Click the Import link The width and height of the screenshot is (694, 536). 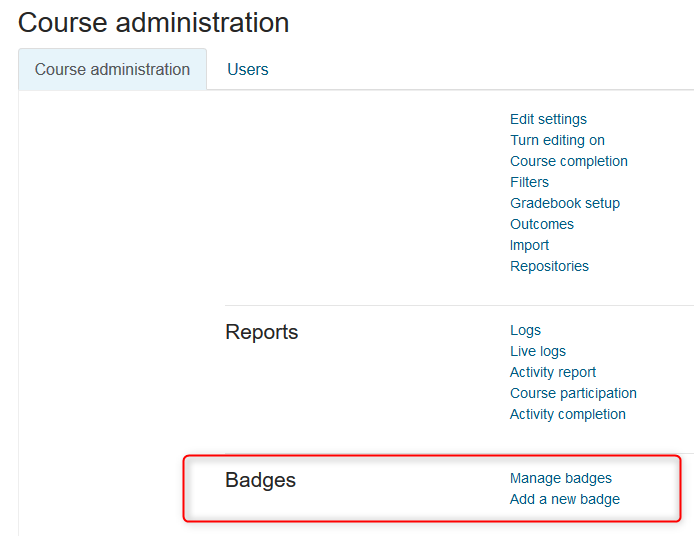pyautogui.click(x=529, y=245)
